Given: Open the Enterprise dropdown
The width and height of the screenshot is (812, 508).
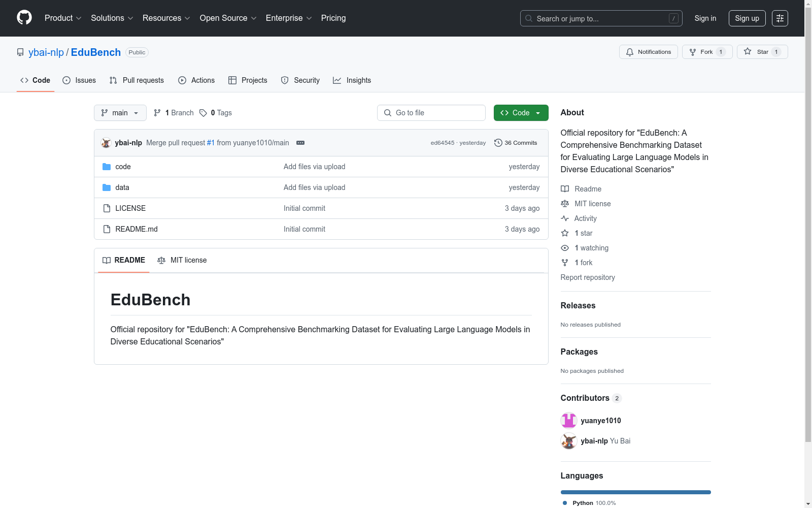Looking at the screenshot, I should pos(289,18).
